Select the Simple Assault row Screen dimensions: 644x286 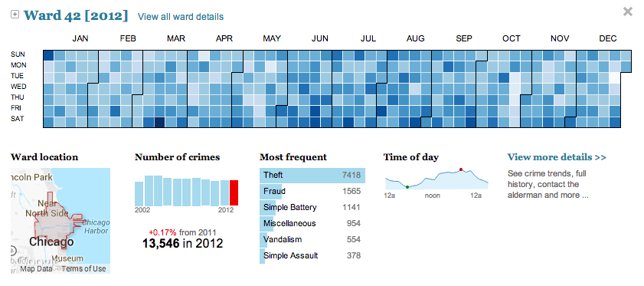tap(312, 255)
